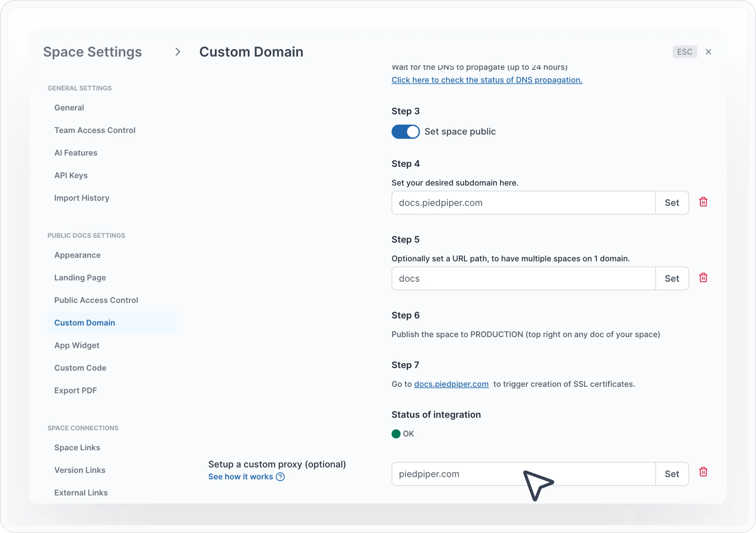756x533 pixels.
Task: Open Public Access Control
Action: 96,300
